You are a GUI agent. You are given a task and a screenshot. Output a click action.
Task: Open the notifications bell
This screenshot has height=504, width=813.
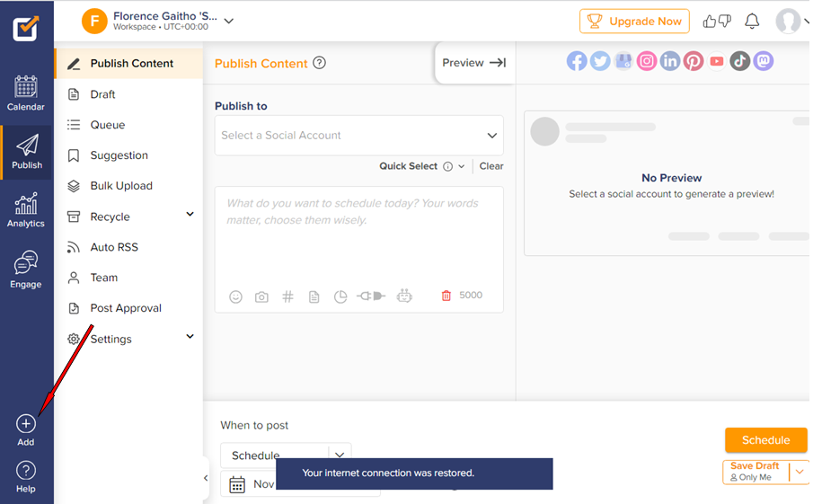click(752, 22)
